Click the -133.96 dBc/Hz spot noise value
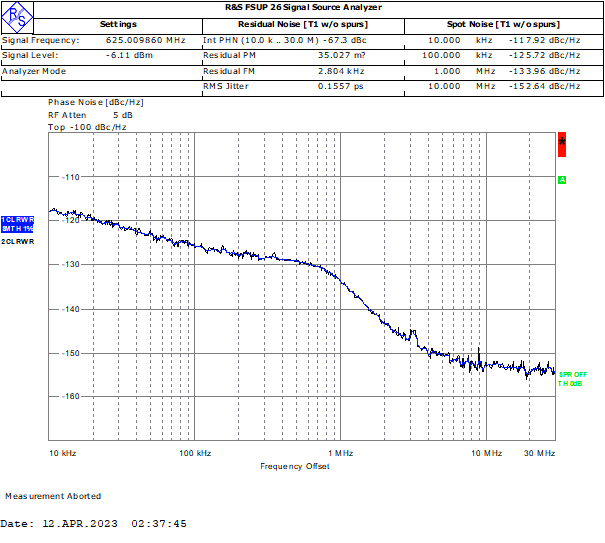The height and width of the screenshot is (543, 605). pyautogui.click(x=544, y=71)
